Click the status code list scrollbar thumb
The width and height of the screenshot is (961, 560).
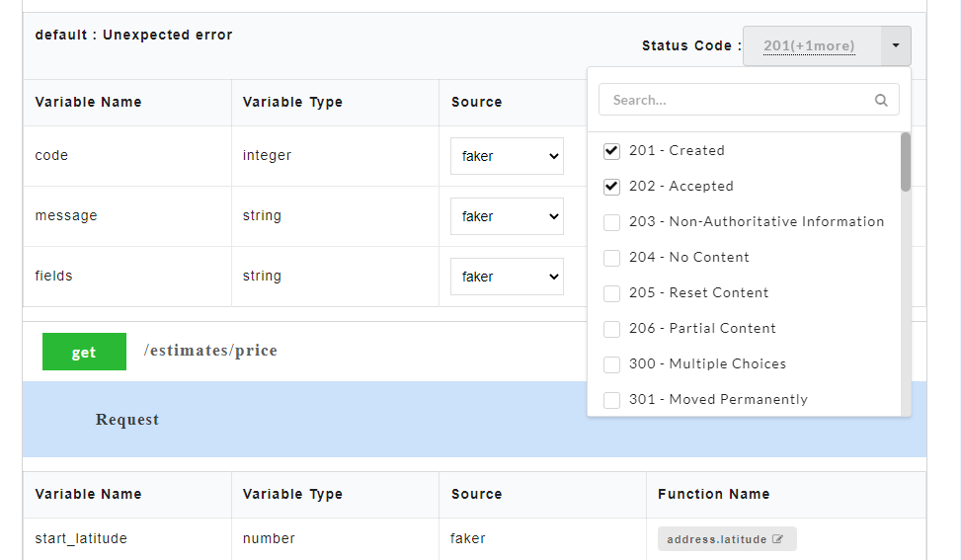[906, 162]
